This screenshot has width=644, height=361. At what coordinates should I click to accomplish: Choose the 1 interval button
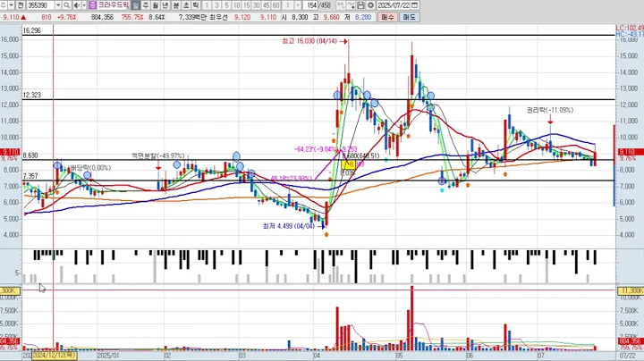(207, 5)
